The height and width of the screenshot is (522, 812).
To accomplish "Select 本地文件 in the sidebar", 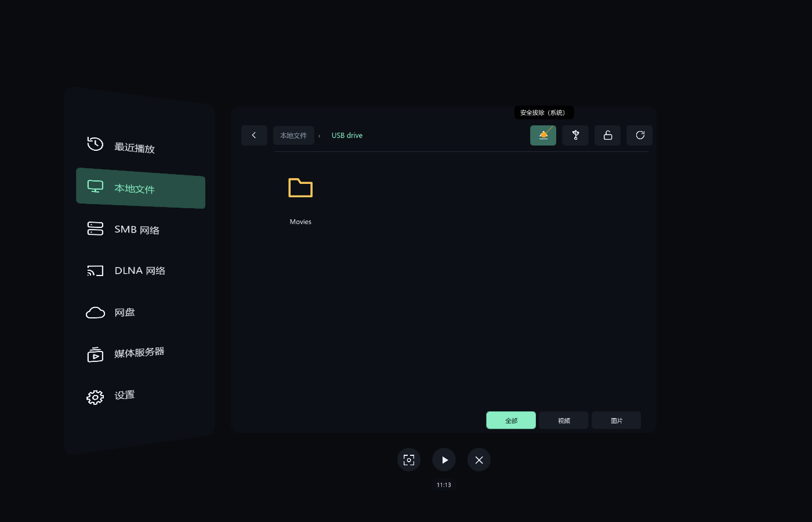I will [140, 188].
